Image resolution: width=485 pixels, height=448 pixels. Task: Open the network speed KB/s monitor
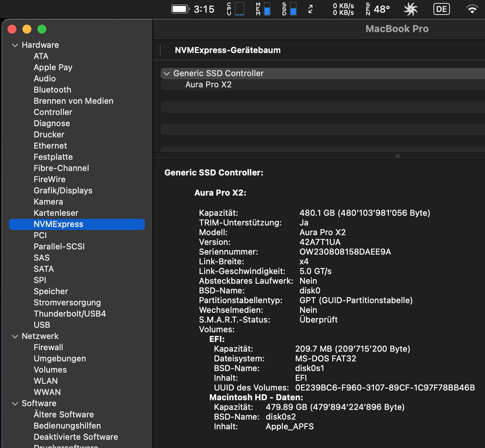pos(343,9)
